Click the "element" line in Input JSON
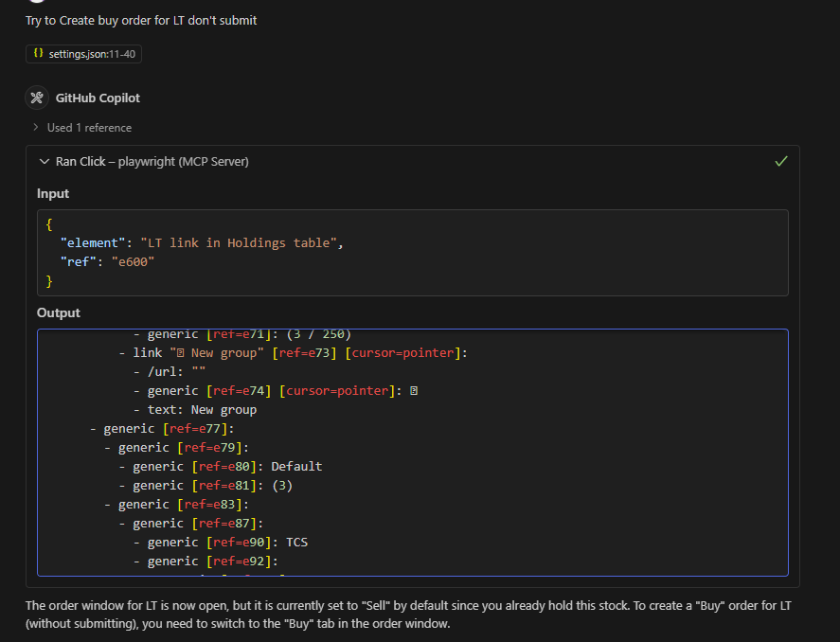The width and height of the screenshot is (840, 642). (202, 243)
